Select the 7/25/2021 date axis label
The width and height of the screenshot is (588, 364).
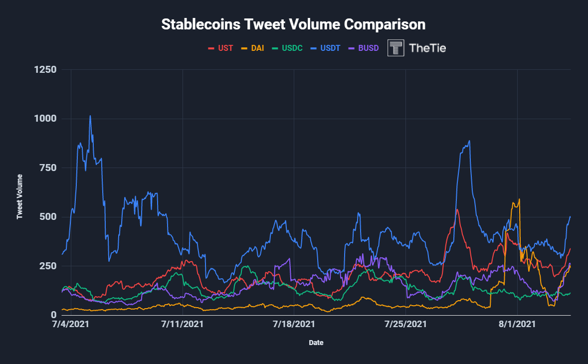pyautogui.click(x=405, y=324)
